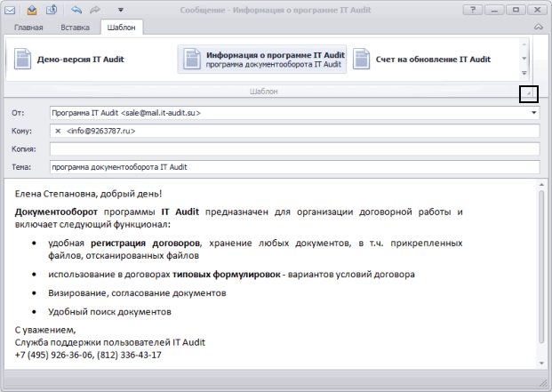Click the Кому label
This screenshot has width=552, height=392.
[x=21, y=131]
